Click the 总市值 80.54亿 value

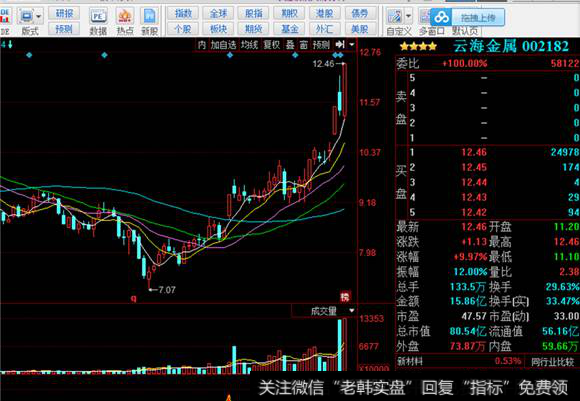(468, 331)
